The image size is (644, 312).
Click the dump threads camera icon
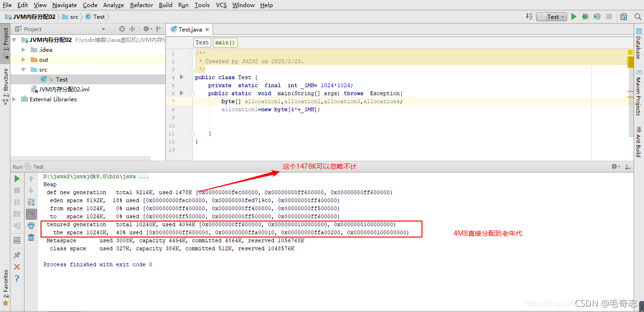tap(17, 214)
